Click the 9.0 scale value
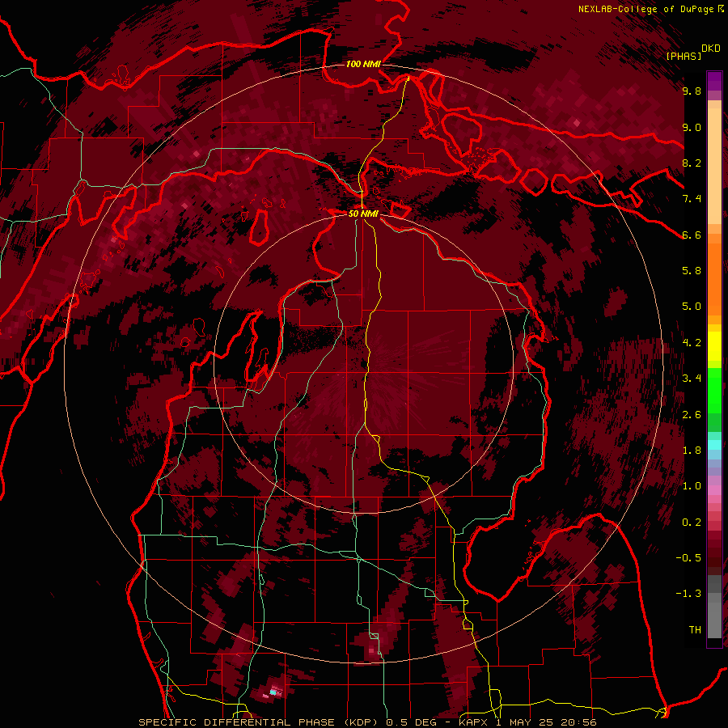 692,127
